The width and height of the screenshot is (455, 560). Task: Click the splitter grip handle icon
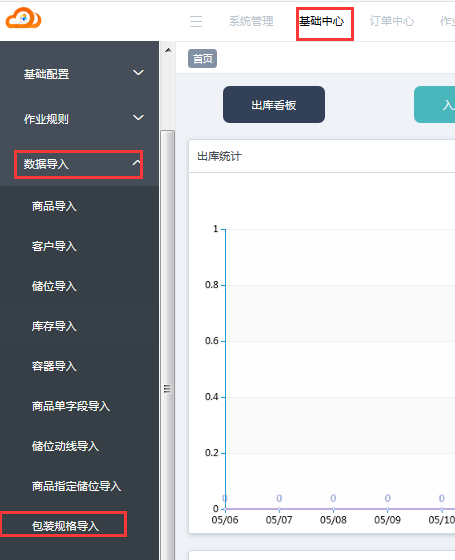[x=167, y=389]
